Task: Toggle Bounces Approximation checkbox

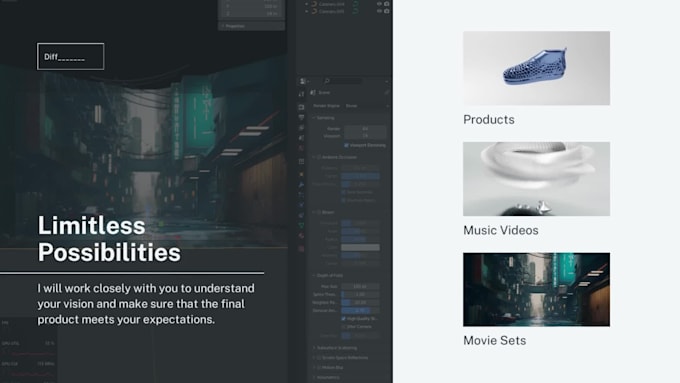Action: (343, 200)
